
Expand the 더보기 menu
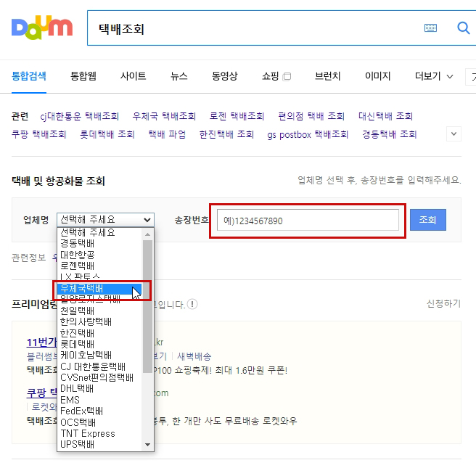[434, 76]
